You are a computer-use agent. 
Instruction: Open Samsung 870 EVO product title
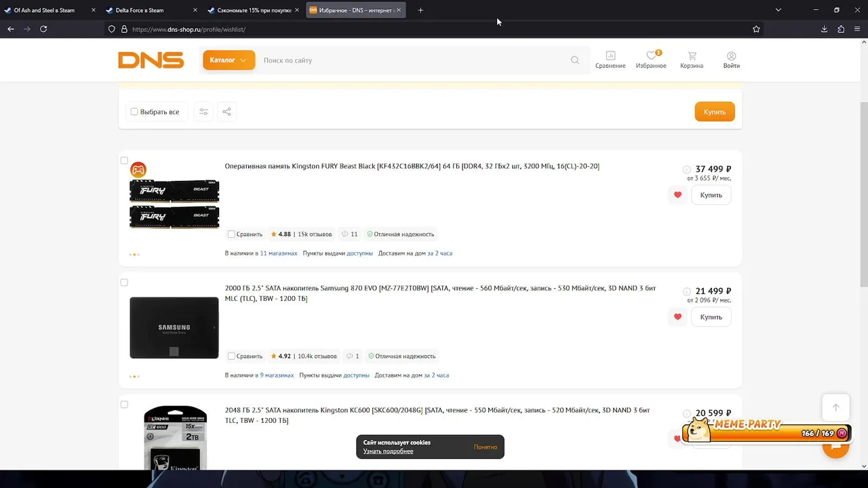441,293
